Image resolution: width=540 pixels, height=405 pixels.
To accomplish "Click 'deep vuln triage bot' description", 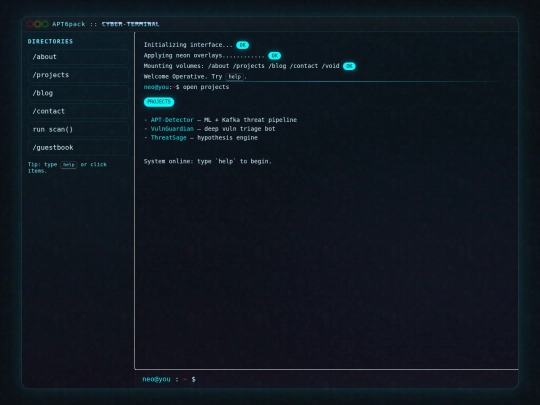I will pyautogui.click(x=240, y=129).
